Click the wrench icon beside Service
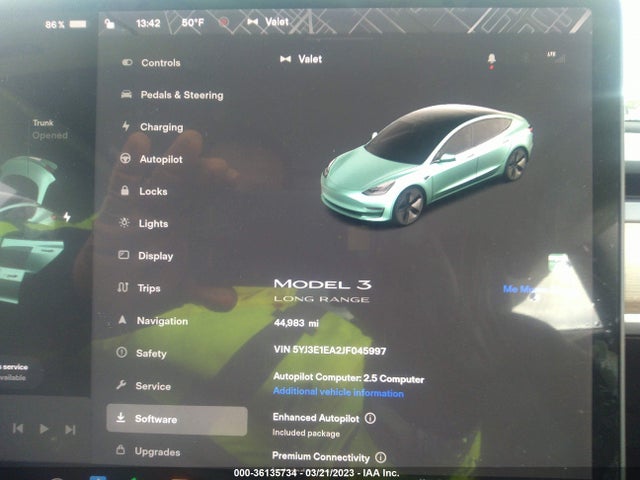Screen dimensions: 640x480 pos(121,384)
